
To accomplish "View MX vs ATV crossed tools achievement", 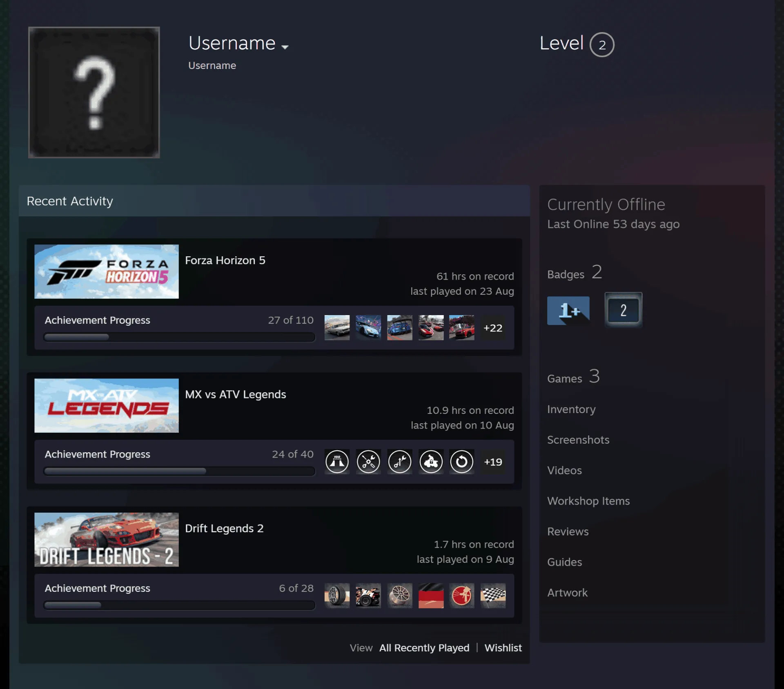I will point(368,462).
